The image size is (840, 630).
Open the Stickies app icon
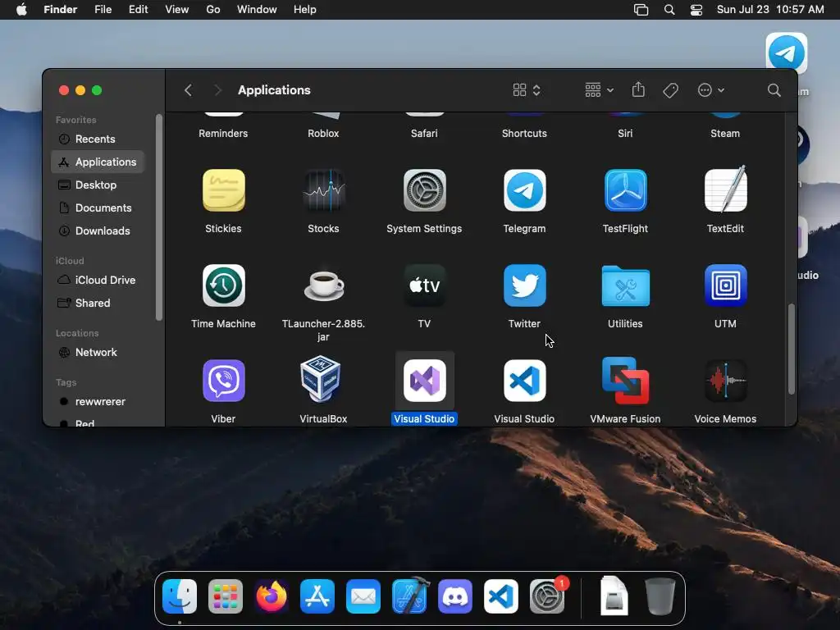click(x=223, y=190)
